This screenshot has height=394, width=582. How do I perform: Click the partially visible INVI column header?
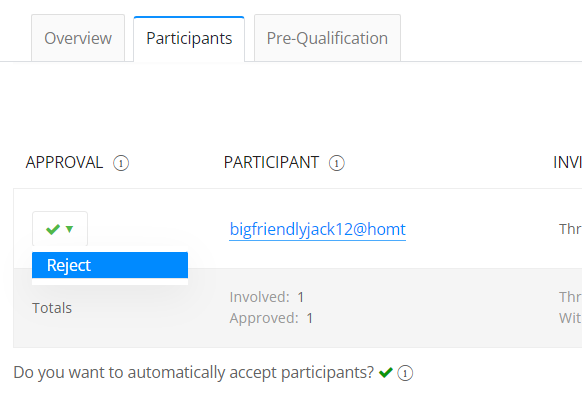tap(567, 163)
